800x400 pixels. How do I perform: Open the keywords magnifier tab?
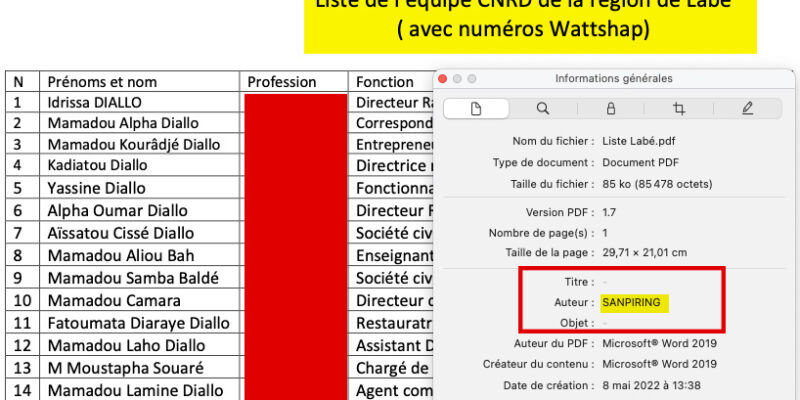pos(542,108)
